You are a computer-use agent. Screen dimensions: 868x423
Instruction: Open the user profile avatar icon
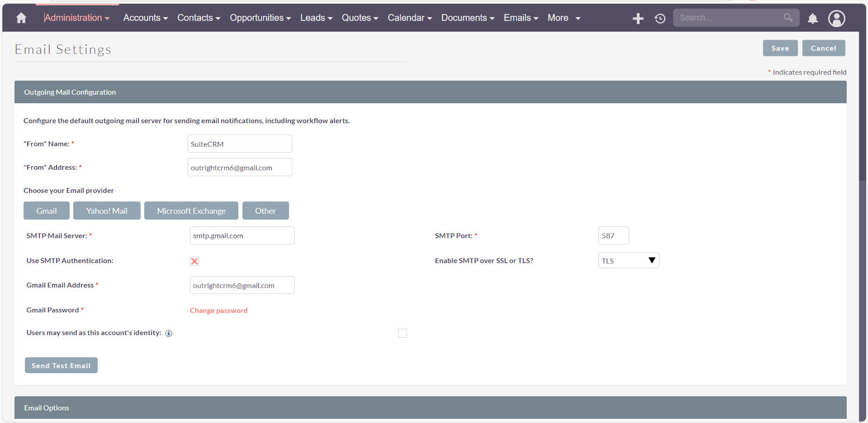pyautogui.click(x=837, y=18)
